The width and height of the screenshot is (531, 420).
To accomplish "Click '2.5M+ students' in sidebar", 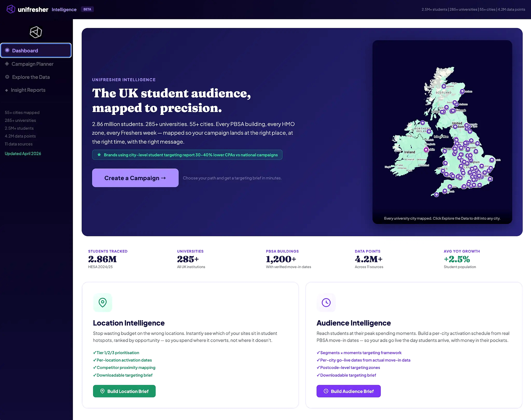I will 19,128.
